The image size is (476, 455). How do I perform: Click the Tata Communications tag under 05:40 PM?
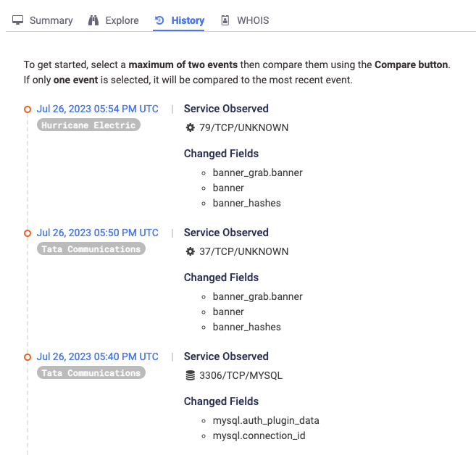pyautogui.click(x=91, y=372)
